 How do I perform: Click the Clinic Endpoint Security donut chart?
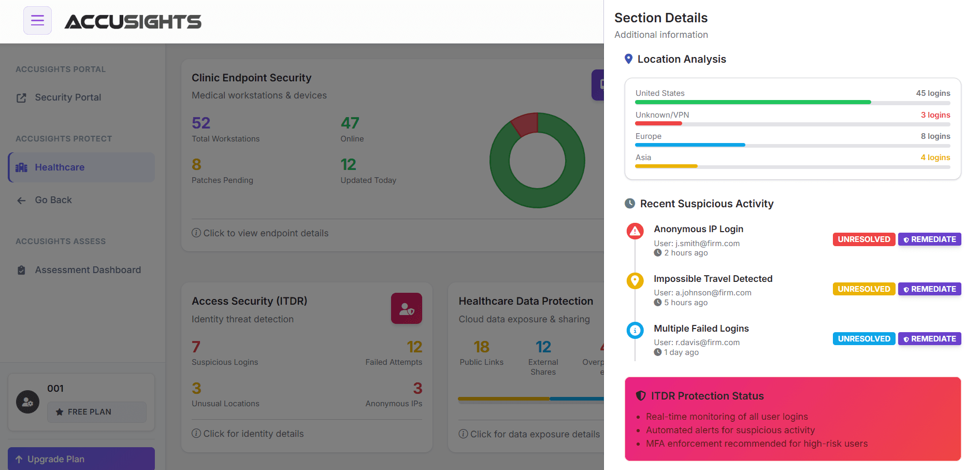(x=537, y=160)
